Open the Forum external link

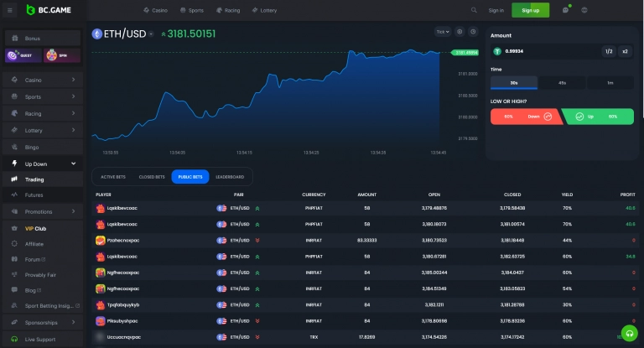pos(35,259)
